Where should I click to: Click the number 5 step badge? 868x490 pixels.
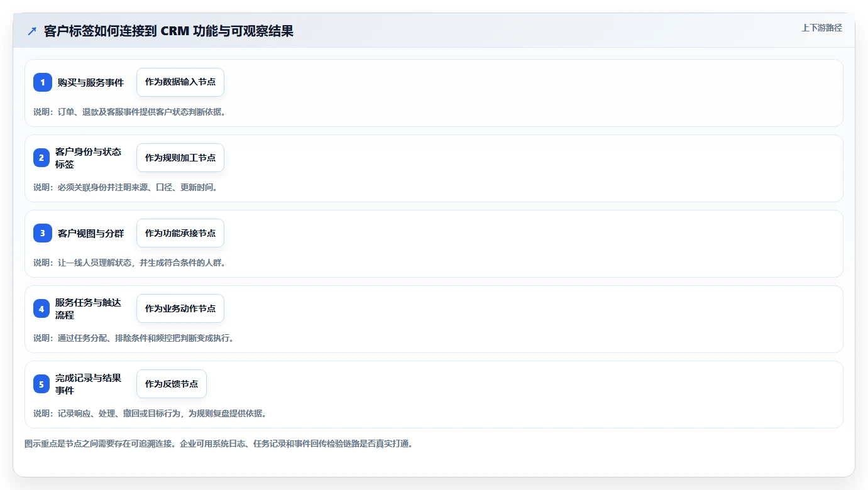[x=42, y=384]
